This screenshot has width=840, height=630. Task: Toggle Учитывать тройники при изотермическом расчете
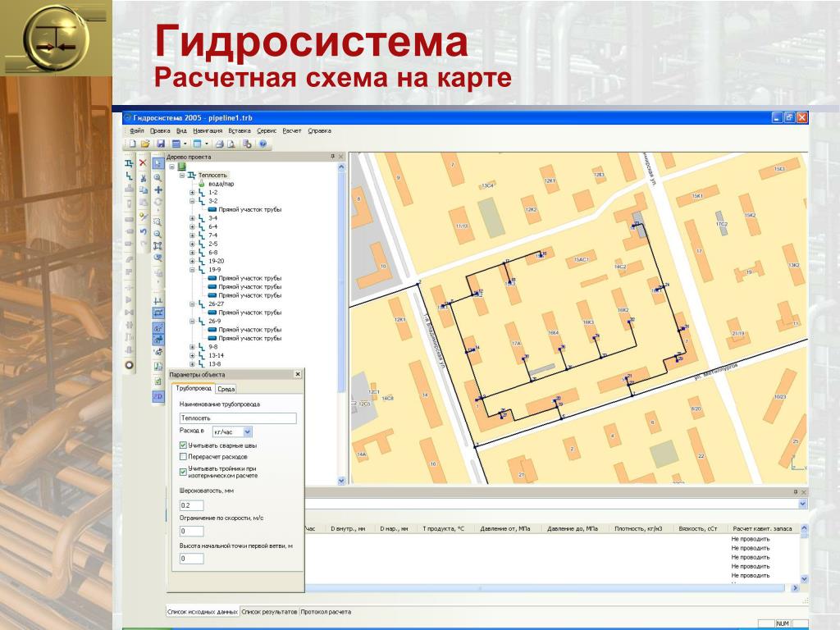(183, 472)
